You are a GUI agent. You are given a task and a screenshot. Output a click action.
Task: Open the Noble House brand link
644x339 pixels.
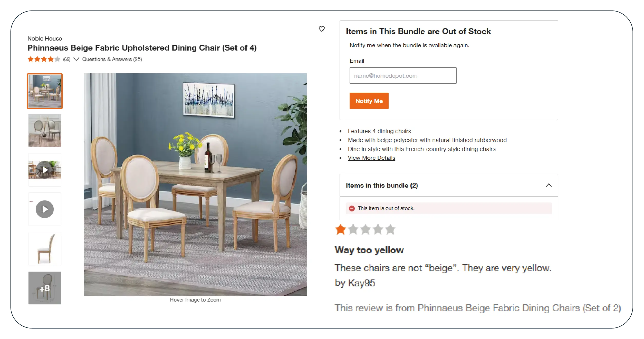click(45, 38)
